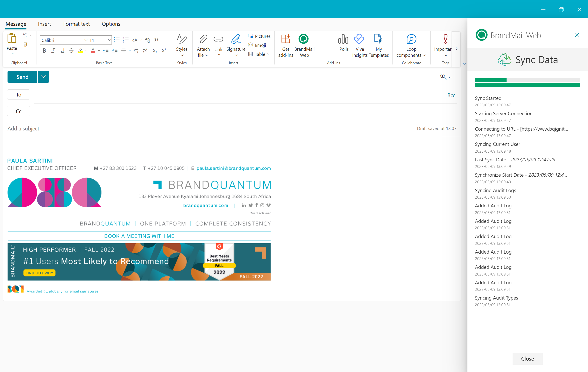The width and height of the screenshot is (588, 372).
Task: Toggle bulleted list
Action: [x=117, y=40]
